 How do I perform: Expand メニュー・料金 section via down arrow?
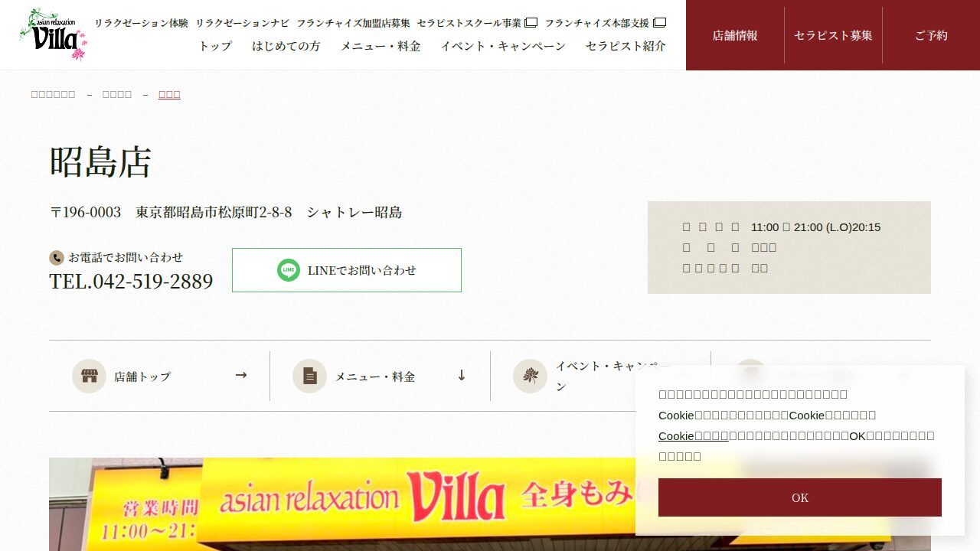tap(462, 375)
